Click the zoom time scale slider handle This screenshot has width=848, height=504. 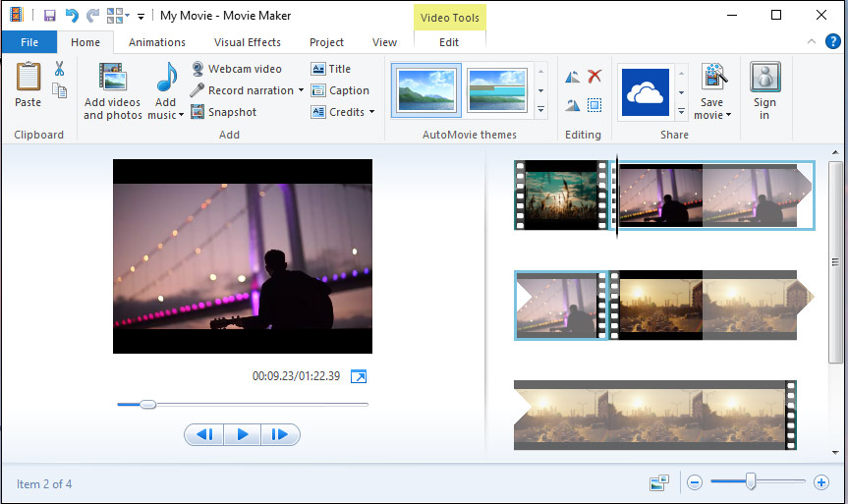tap(751, 481)
